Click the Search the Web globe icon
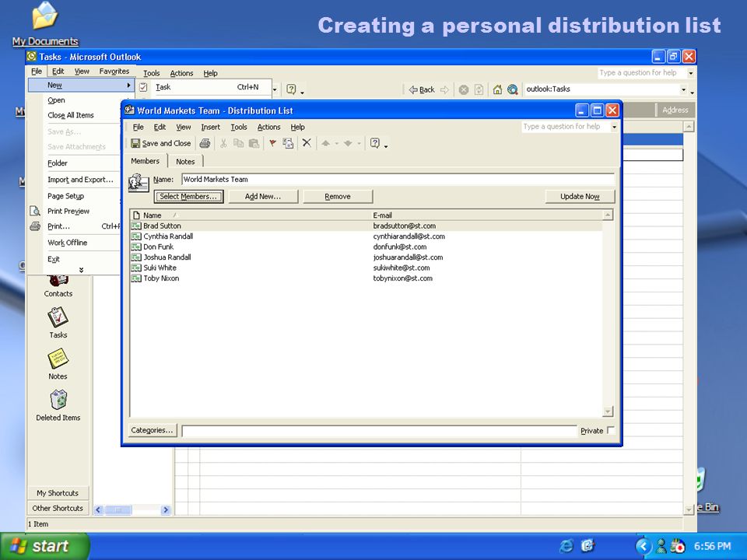 (513, 89)
